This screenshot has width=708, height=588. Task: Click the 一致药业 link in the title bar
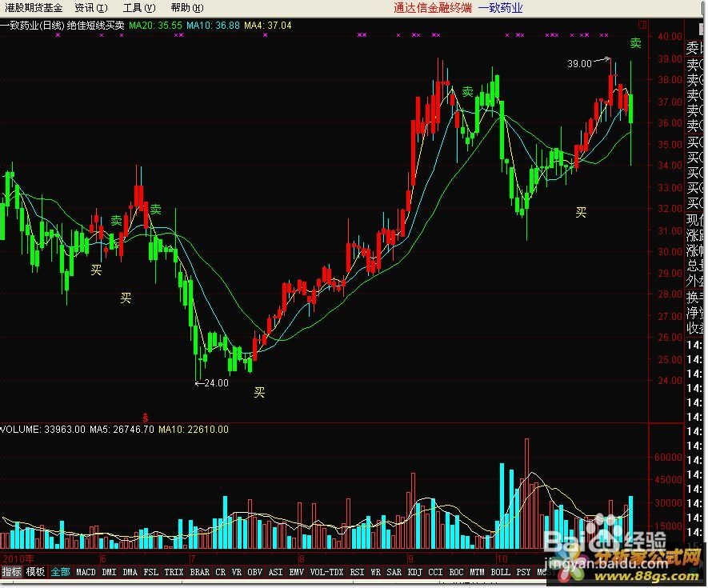[500, 7]
